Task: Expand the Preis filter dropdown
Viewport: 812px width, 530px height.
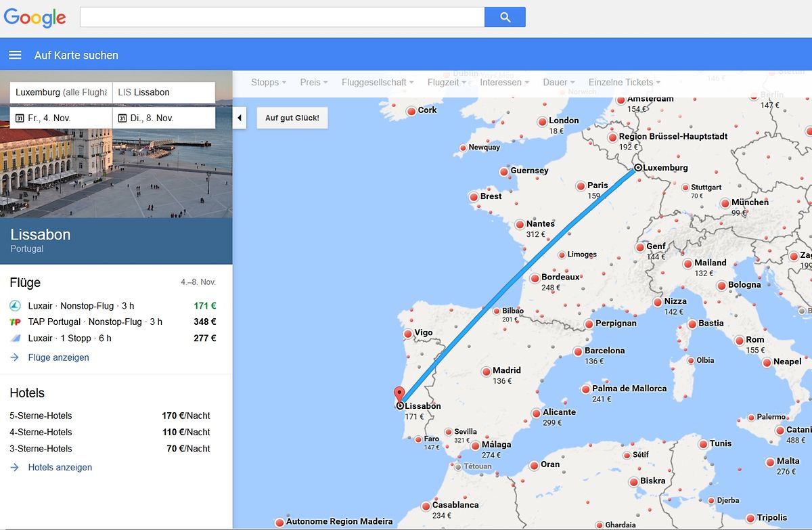Action: click(313, 83)
